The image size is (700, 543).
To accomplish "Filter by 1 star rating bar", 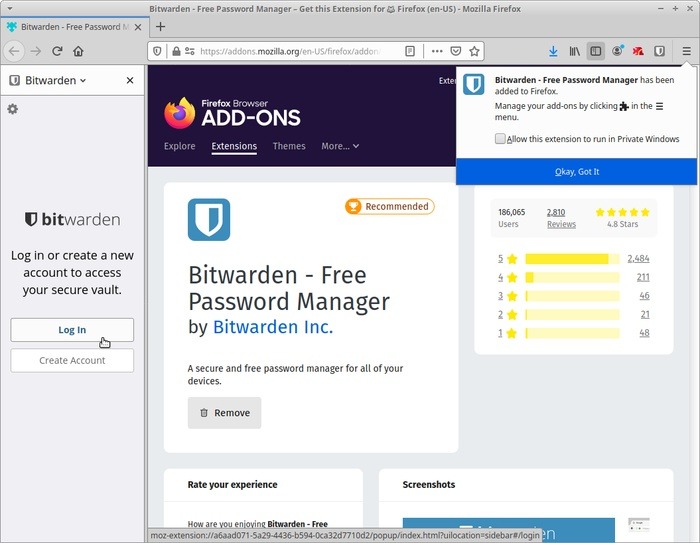I will pyautogui.click(x=572, y=333).
